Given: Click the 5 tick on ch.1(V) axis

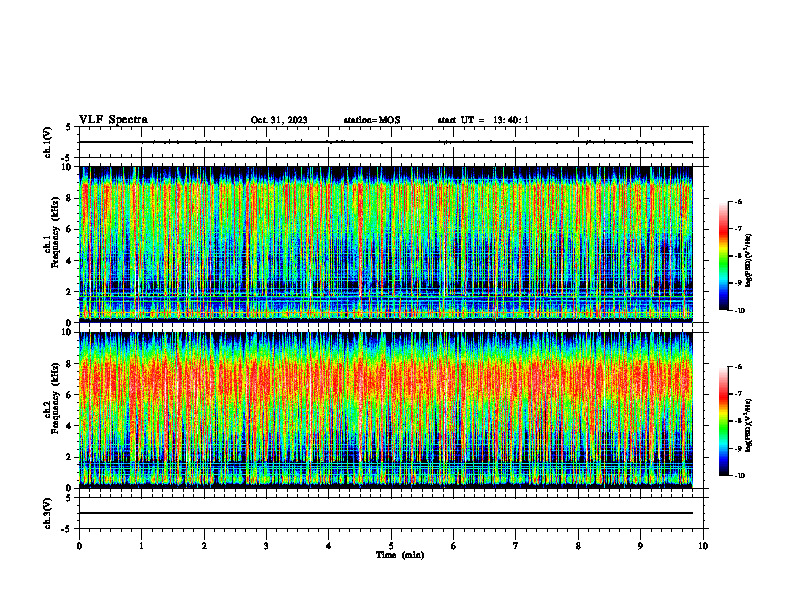Looking at the screenshot, I should 70,127.
